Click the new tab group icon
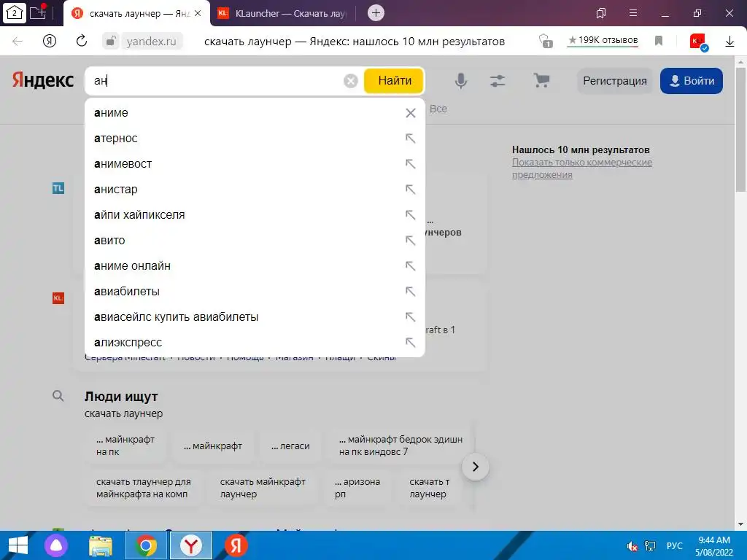The width and height of the screenshot is (747, 560). pyautogui.click(x=38, y=13)
